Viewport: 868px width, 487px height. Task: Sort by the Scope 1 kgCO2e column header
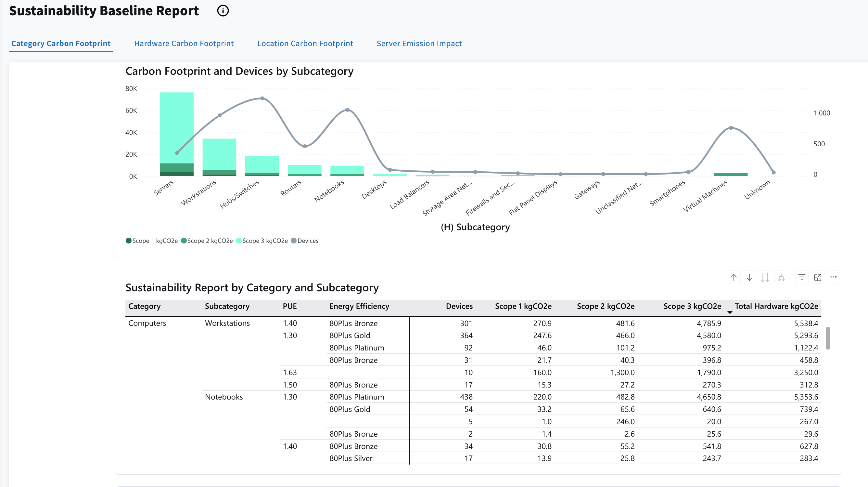(x=523, y=306)
